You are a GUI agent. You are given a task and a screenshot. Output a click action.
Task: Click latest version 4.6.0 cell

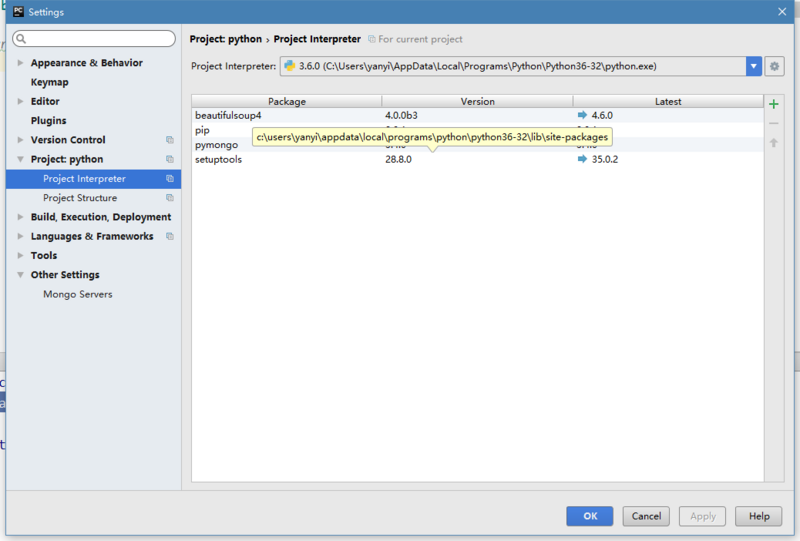[x=602, y=115]
